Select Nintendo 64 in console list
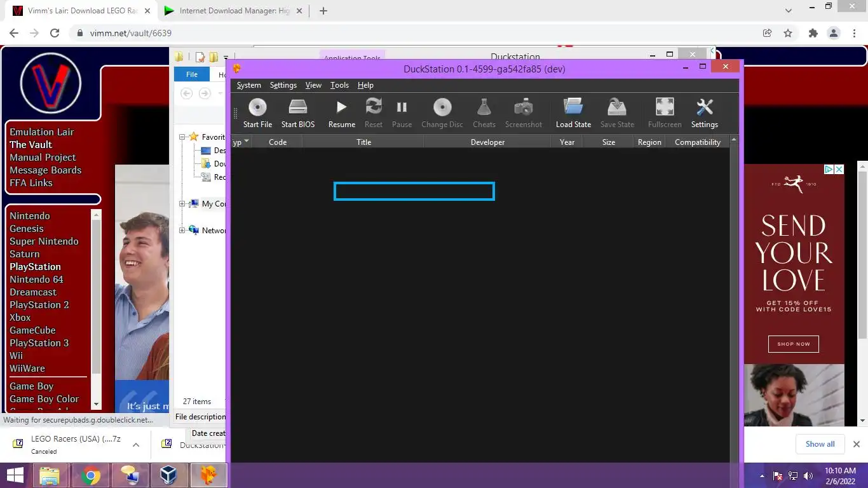The height and width of the screenshot is (488, 868). pos(36,280)
